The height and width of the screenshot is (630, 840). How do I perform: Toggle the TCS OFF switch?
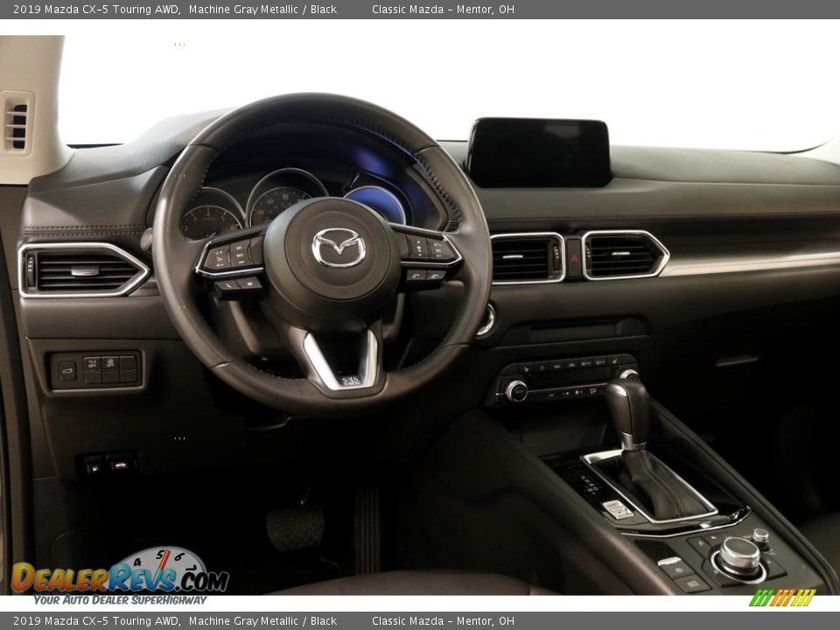click(x=93, y=363)
